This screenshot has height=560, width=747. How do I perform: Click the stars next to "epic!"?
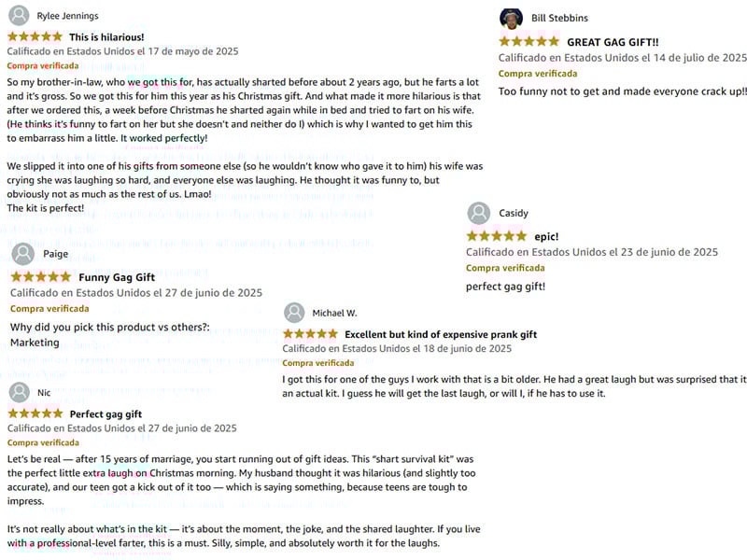(496, 237)
